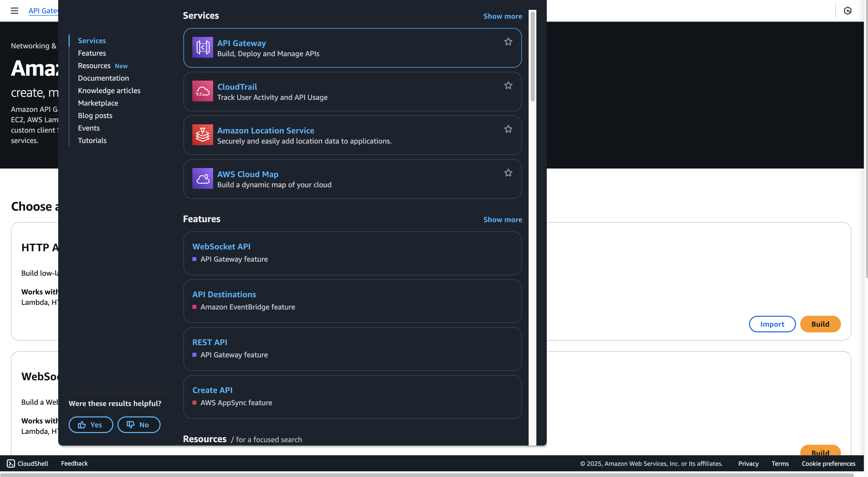
Task: Show more Features results
Action: [x=502, y=220]
